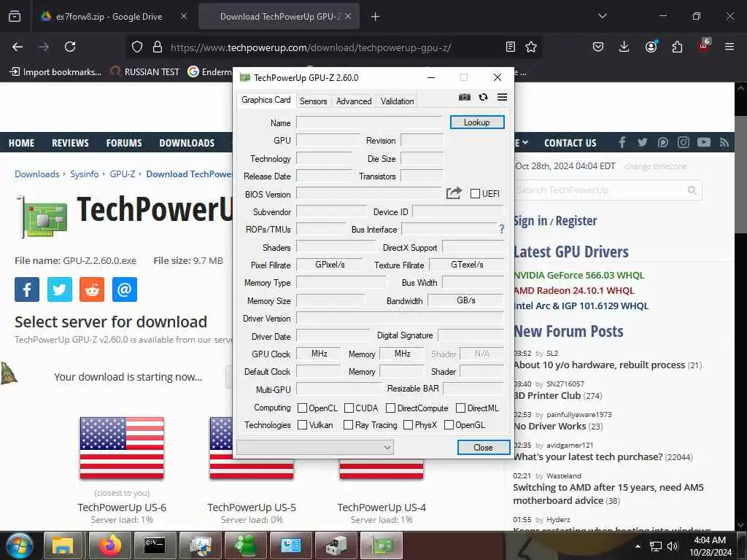747x560 pixels.
Task: Reload the current browser page
Action: 70,47
